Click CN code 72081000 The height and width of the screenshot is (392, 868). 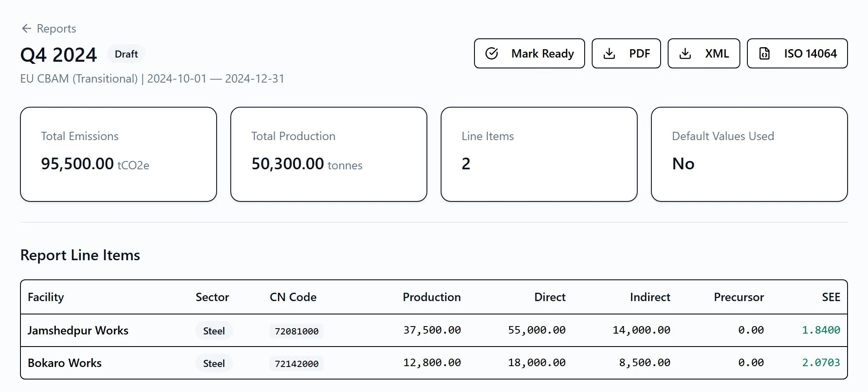tap(297, 331)
